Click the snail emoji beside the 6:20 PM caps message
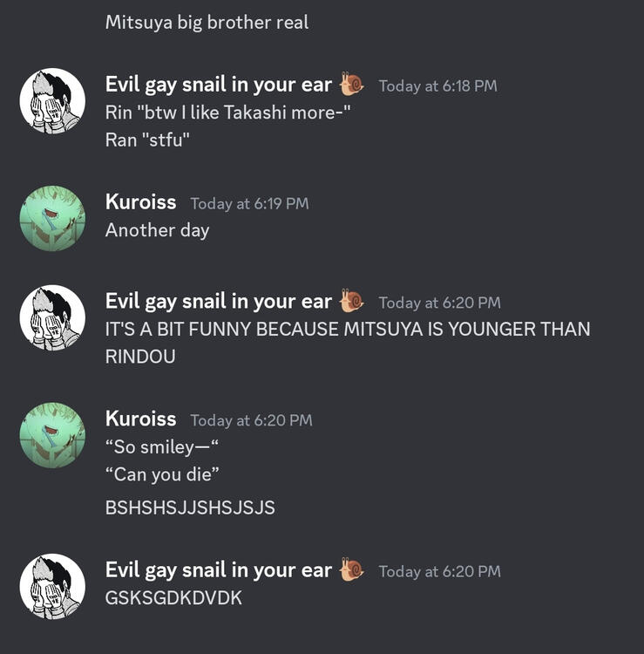Image resolution: width=644 pixels, height=654 pixels. tap(351, 301)
